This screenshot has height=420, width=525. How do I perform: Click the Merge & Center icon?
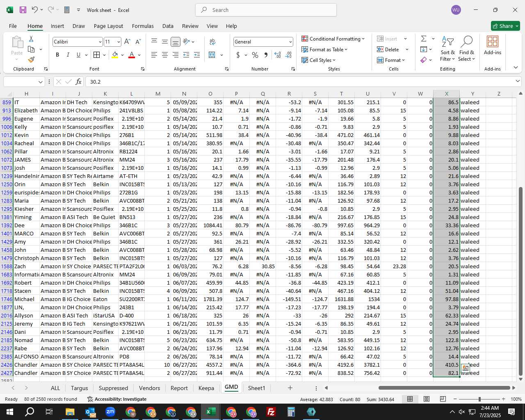click(x=212, y=55)
